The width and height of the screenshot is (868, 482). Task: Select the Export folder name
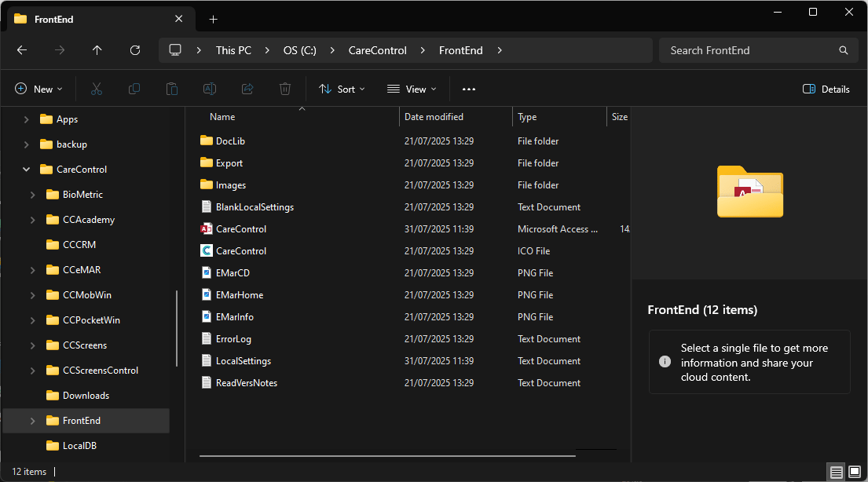pyautogui.click(x=229, y=163)
